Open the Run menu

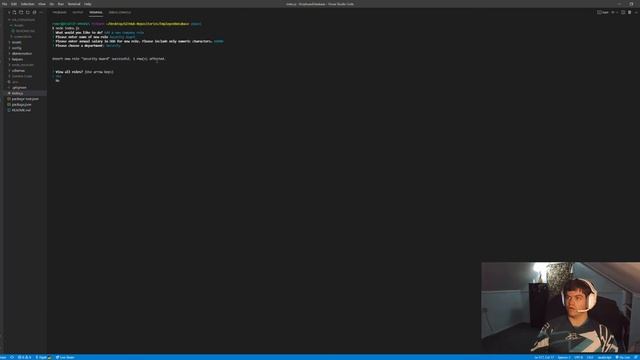[x=61, y=4]
